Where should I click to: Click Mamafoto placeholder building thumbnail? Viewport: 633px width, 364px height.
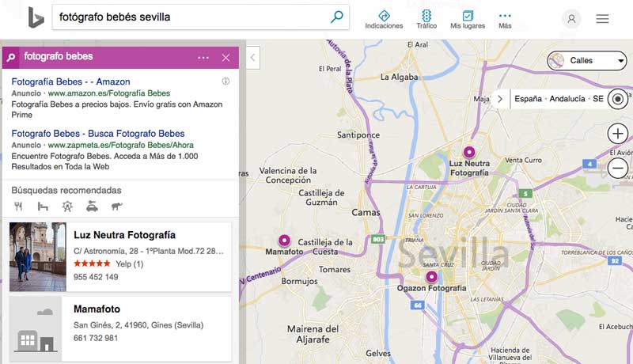click(x=36, y=328)
